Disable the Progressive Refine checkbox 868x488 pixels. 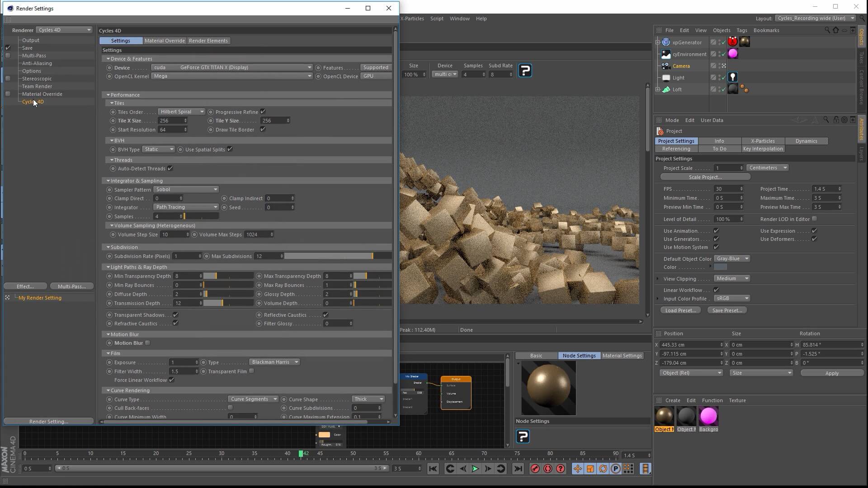tap(263, 112)
